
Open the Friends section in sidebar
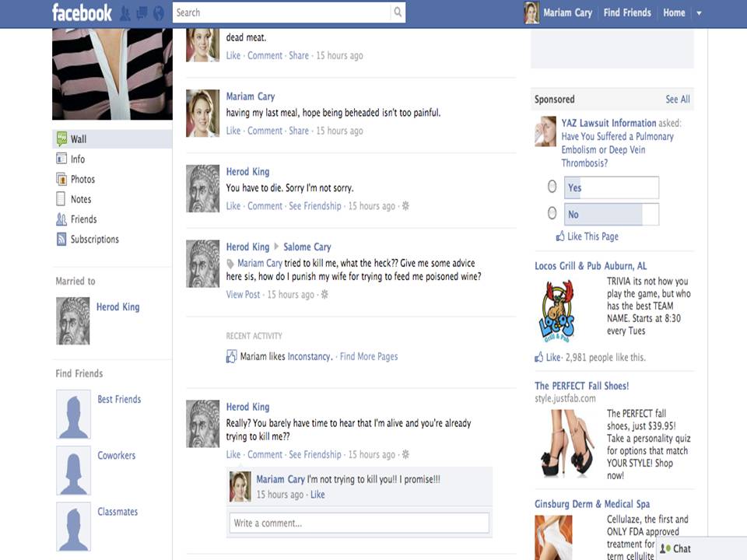pos(112,219)
